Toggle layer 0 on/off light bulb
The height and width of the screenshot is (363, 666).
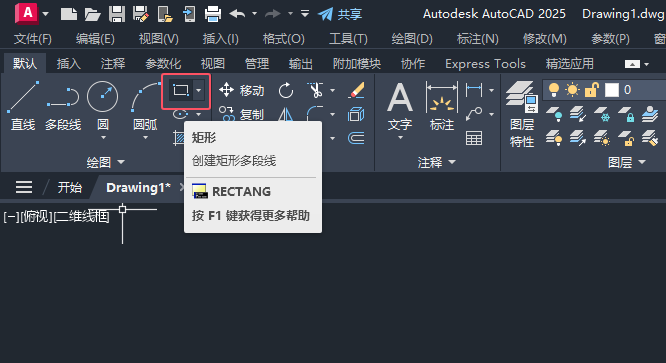[x=553, y=90]
